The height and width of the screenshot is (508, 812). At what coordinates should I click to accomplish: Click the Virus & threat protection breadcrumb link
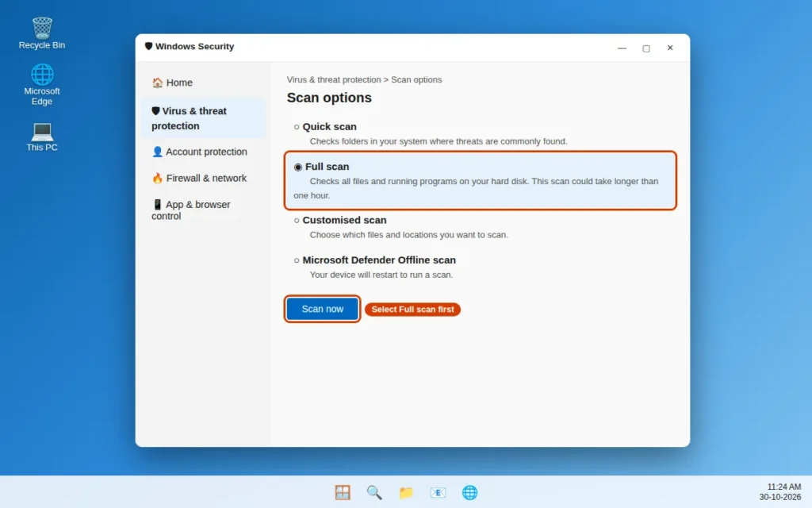[x=334, y=80]
